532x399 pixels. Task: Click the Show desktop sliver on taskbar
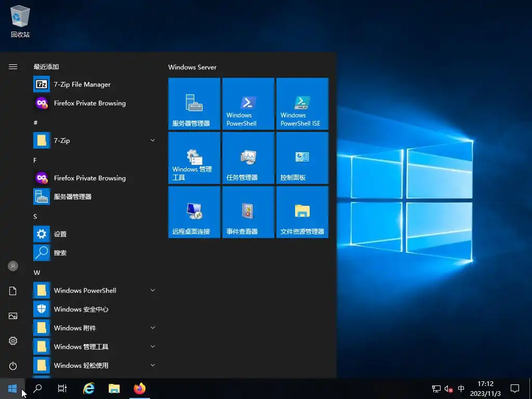tap(530, 389)
